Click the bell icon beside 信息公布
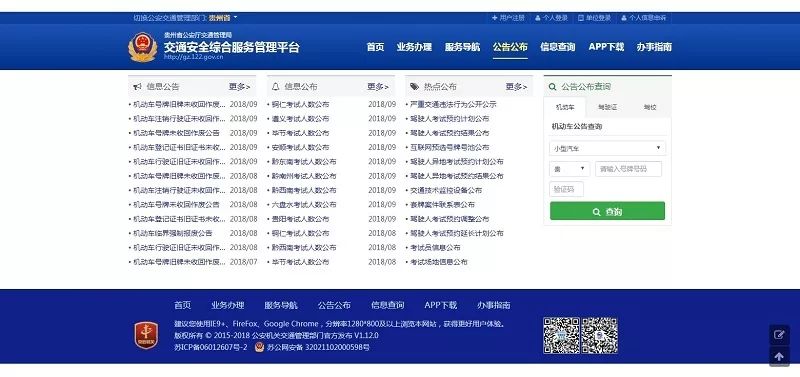Image resolution: width=800 pixels, height=377 pixels. coord(276,87)
